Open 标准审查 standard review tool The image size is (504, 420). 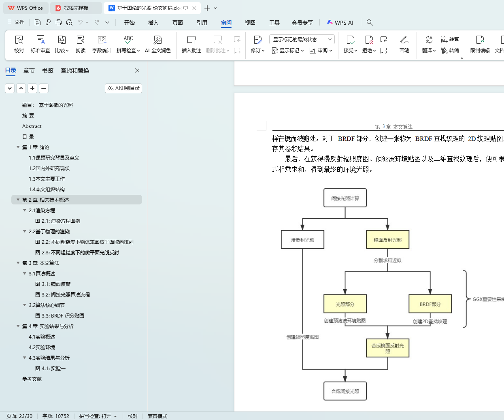pyautogui.click(x=40, y=44)
